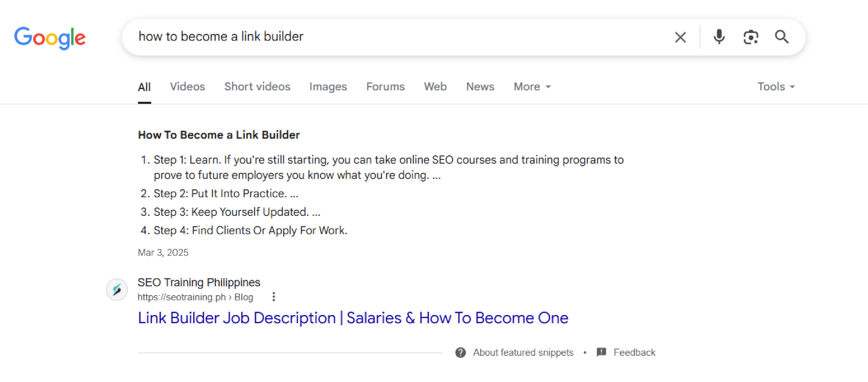Open the Tools dropdown
Screen dimensions: 868x382
(776, 86)
